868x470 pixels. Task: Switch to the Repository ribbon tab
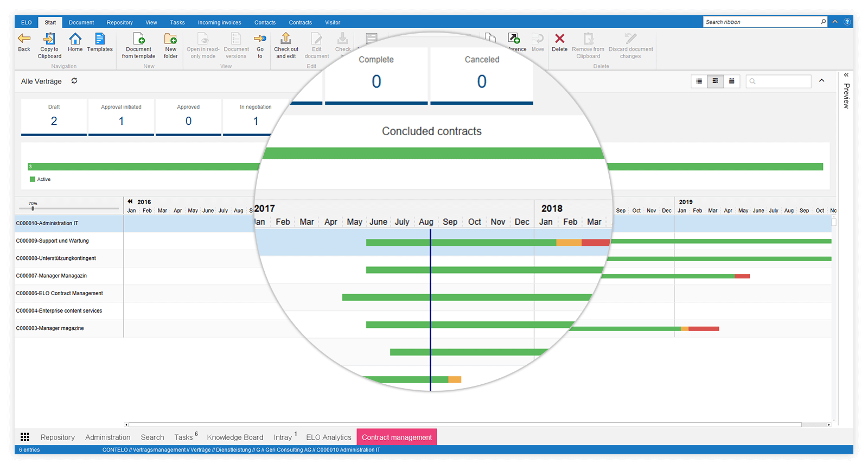[x=120, y=22]
